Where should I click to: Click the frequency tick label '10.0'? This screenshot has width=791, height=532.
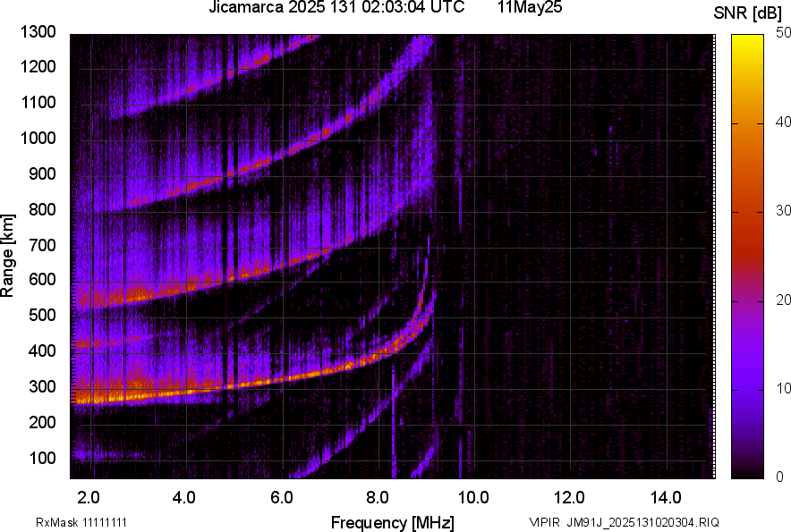(473, 498)
